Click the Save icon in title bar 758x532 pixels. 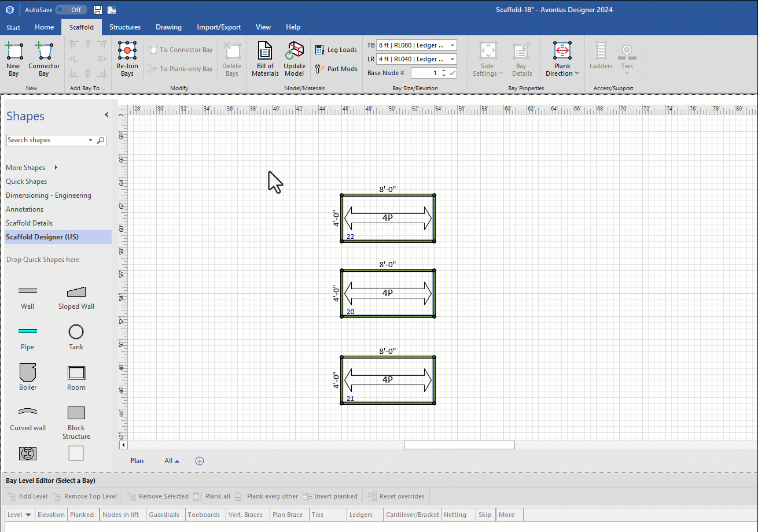pyautogui.click(x=98, y=10)
